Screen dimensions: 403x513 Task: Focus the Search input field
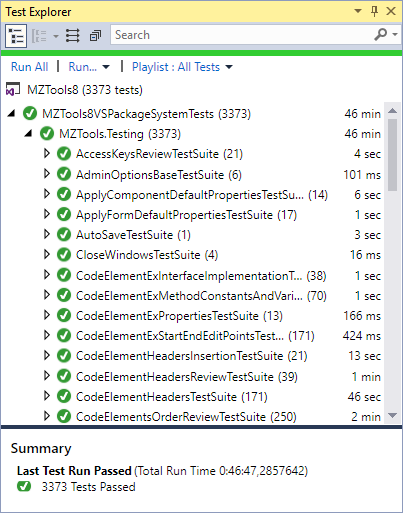pos(242,35)
